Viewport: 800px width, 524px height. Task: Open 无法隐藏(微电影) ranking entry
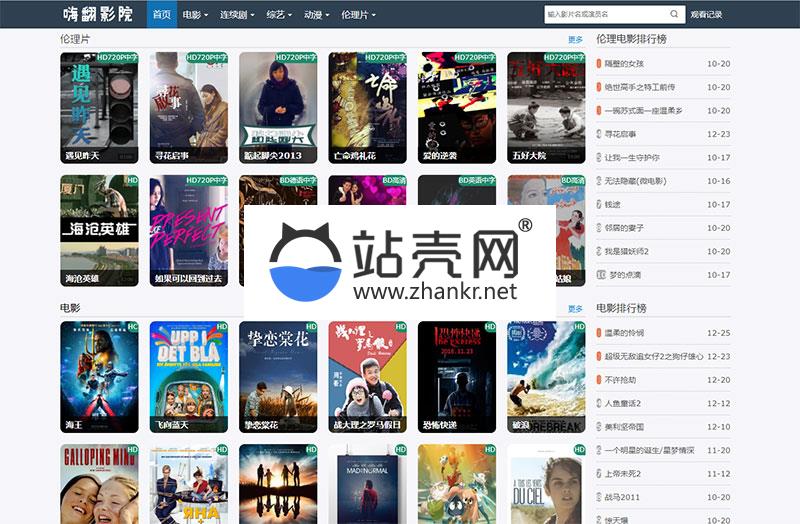(636, 181)
